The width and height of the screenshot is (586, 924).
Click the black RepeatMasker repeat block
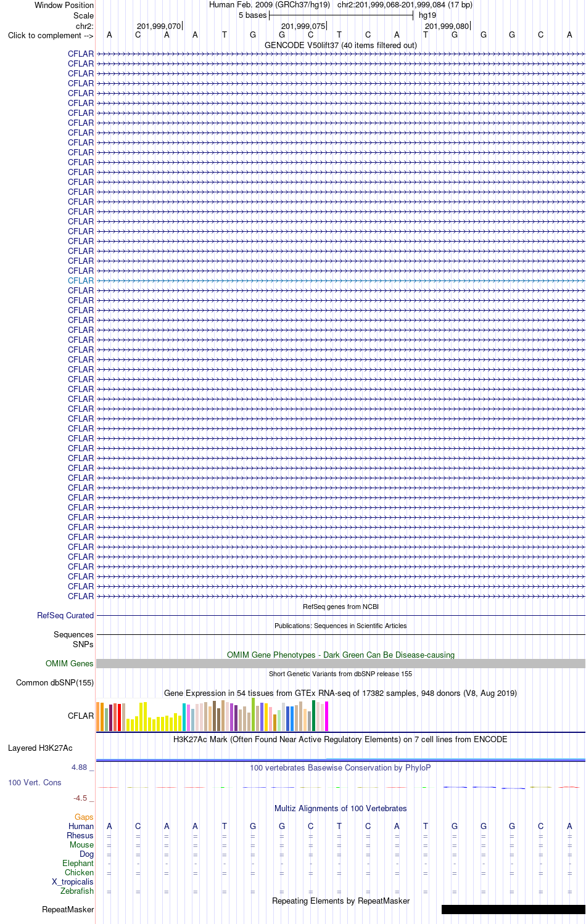click(513, 909)
